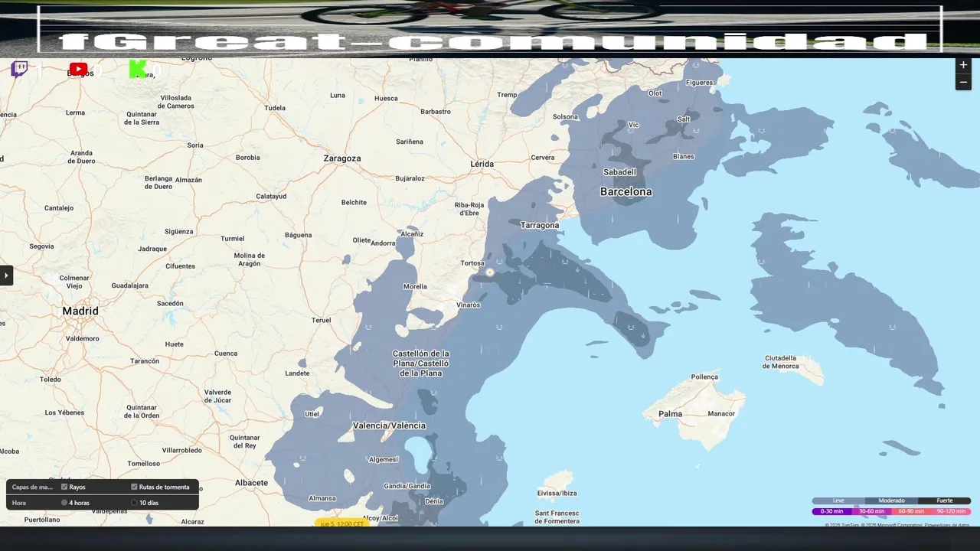Click the Guadalajara city label

[x=129, y=285]
